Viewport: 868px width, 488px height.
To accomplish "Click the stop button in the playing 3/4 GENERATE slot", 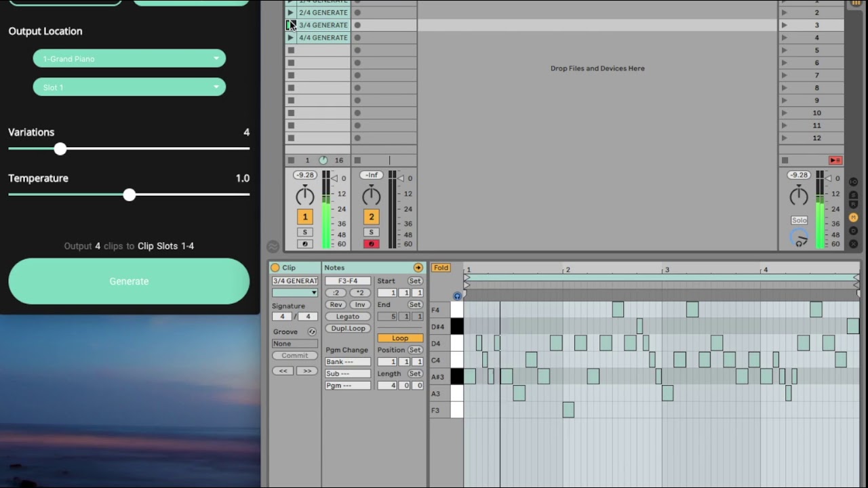I will click(290, 25).
